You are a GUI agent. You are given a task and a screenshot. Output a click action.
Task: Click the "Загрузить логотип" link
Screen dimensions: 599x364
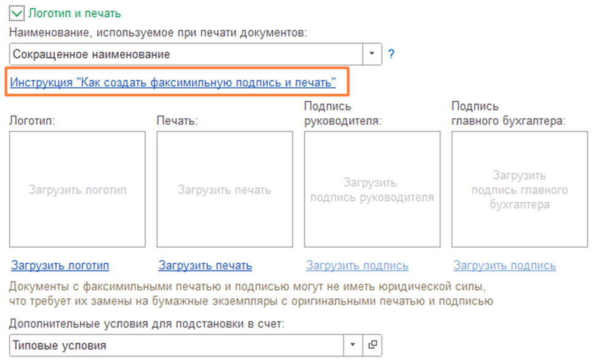tap(60, 266)
